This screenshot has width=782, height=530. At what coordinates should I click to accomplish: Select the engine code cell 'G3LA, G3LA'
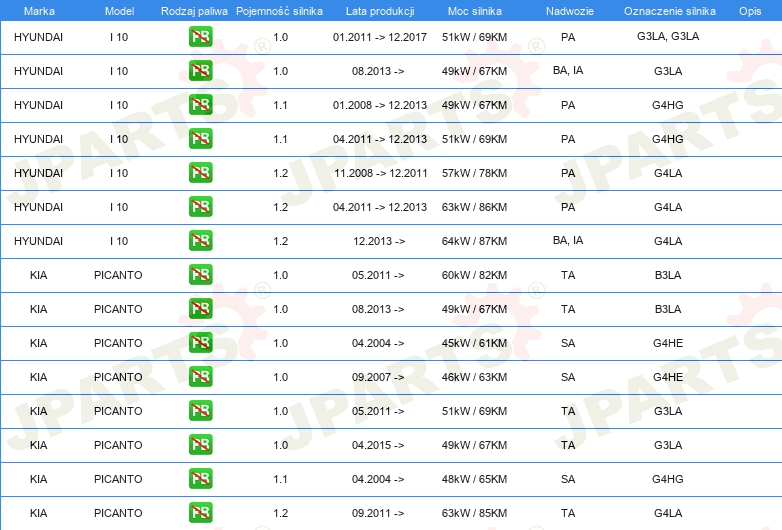[668, 36]
